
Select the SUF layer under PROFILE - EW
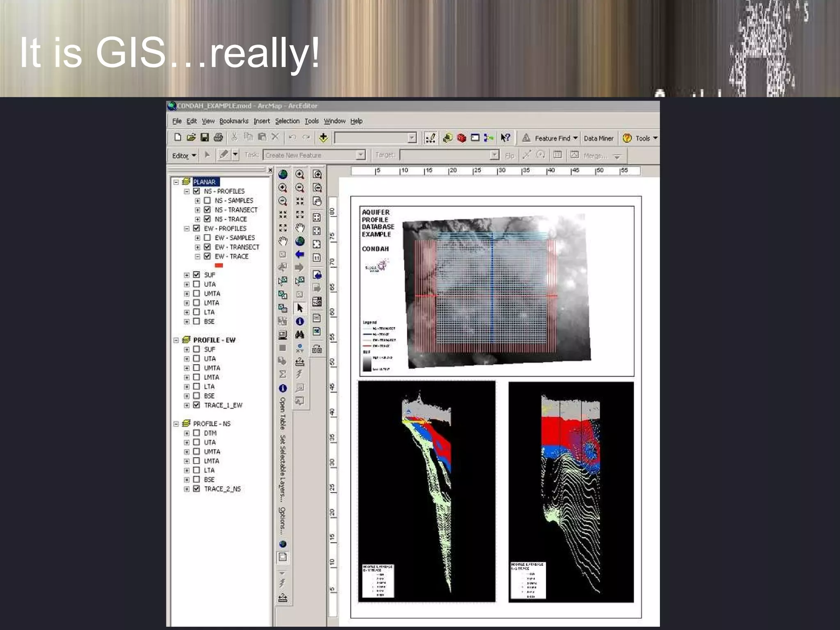[210, 349]
